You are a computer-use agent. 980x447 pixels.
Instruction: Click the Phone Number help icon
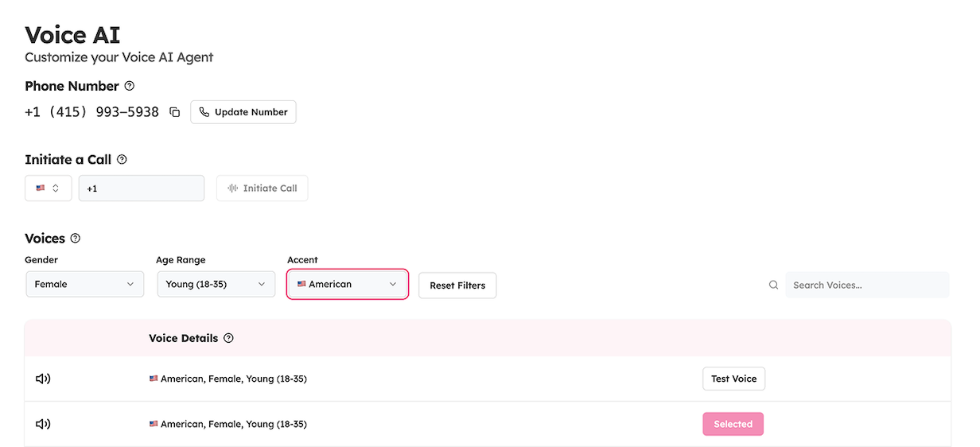pyautogui.click(x=130, y=86)
